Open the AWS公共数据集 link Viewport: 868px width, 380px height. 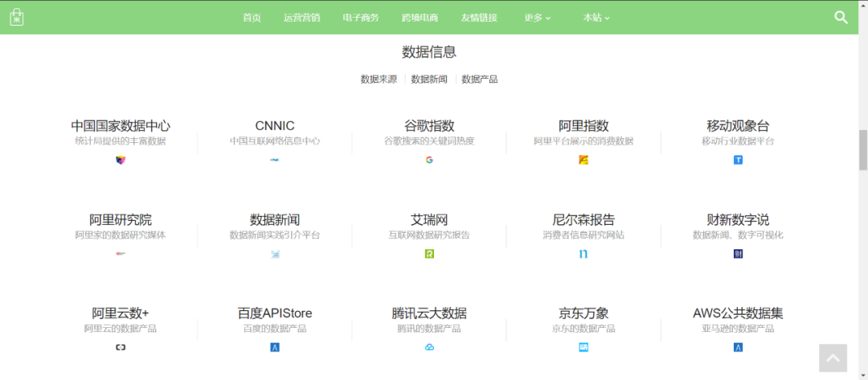[x=738, y=313]
